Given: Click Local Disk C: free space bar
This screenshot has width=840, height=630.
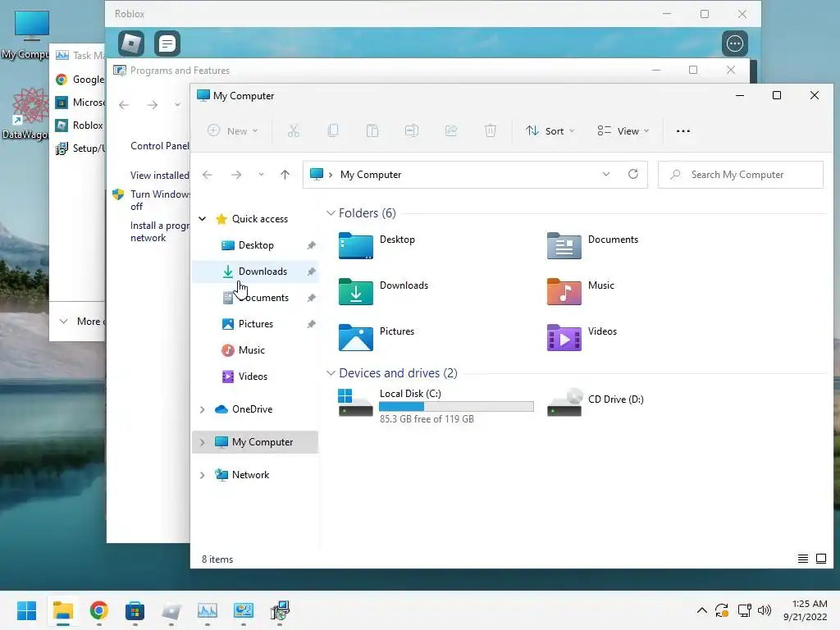Looking at the screenshot, I should (456, 407).
